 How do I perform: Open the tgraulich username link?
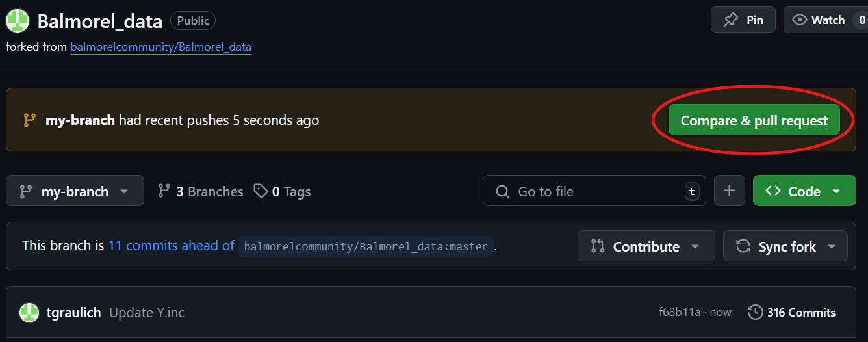pyautogui.click(x=74, y=313)
